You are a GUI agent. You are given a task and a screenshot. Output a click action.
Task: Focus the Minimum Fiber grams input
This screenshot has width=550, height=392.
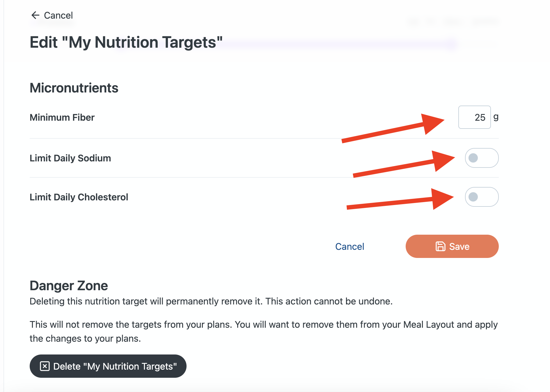tap(474, 117)
